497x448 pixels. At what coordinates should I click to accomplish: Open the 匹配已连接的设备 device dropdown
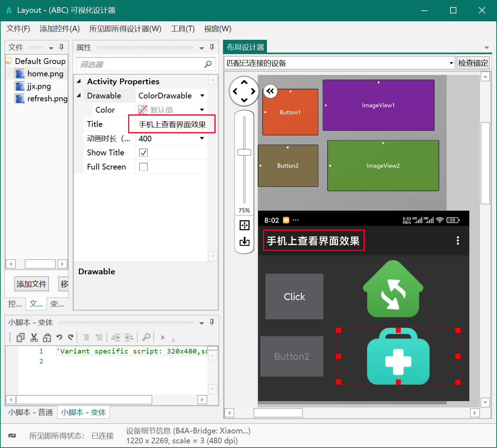(451, 63)
